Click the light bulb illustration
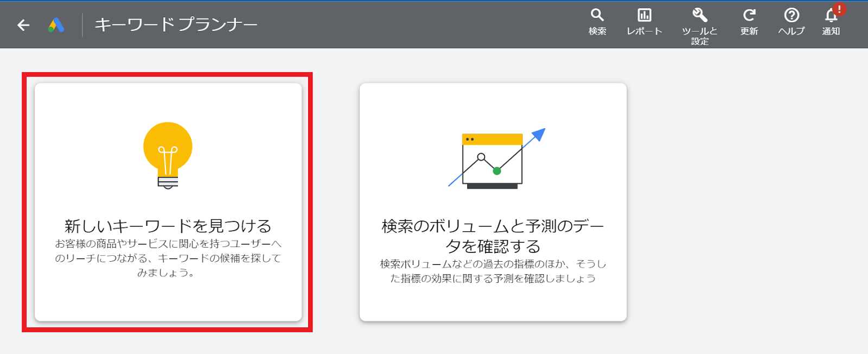The height and width of the screenshot is (354, 868). click(x=168, y=156)
